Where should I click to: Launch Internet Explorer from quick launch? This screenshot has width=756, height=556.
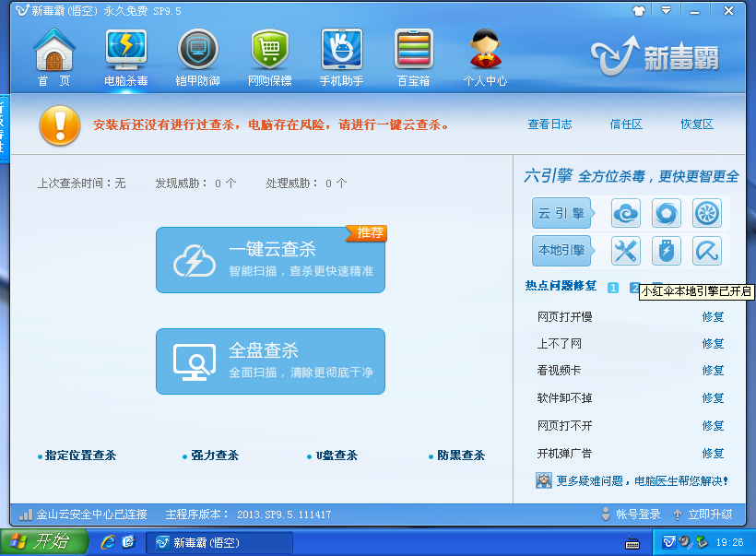[x=108, y=542]
